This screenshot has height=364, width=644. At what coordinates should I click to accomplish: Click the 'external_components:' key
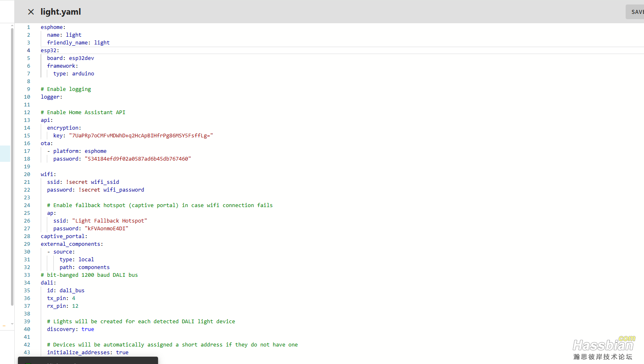(x=72, y=244)
